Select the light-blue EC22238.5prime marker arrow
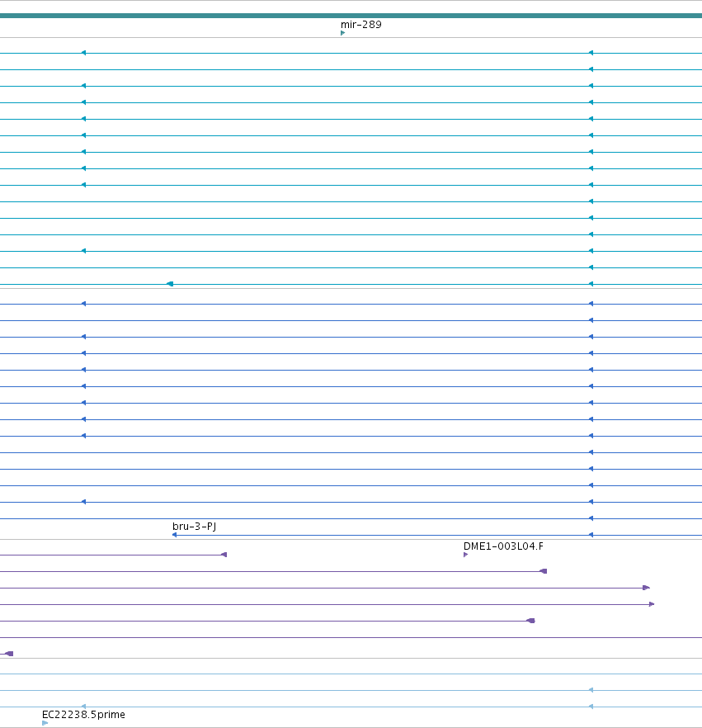 (45, 723)
